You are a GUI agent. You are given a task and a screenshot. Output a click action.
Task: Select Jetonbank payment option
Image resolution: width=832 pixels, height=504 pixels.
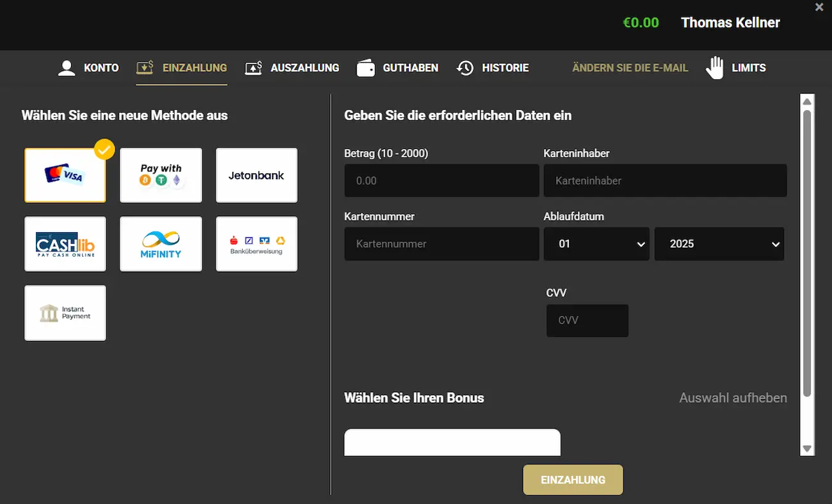(x=256, y=175)
